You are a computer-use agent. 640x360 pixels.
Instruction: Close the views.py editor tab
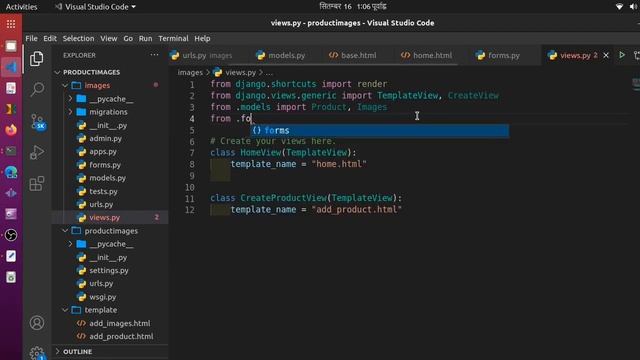pyautogui.click(x=606, y=55)
